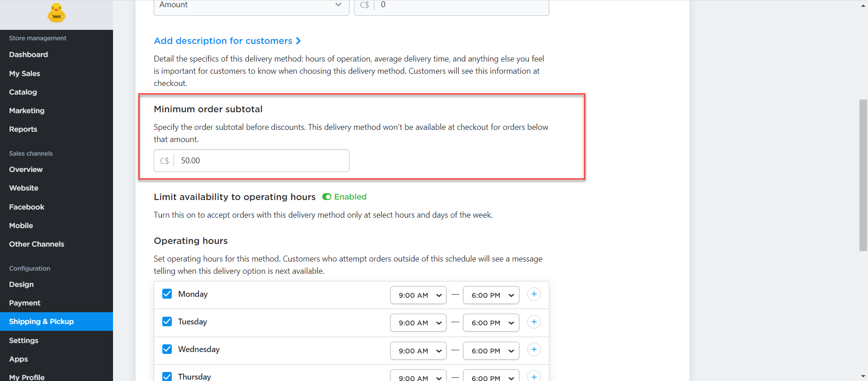Open the Dashboard page
This screenshot has height=381, width=868.
[28, 54]
